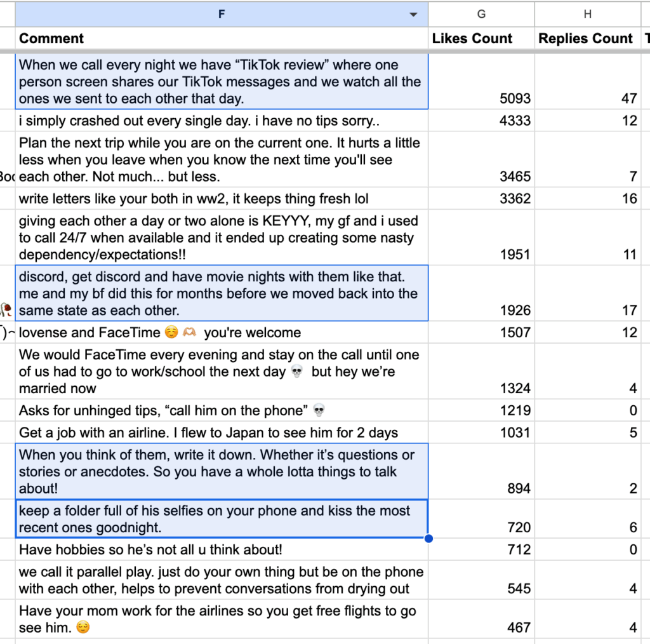The image size is (650, 644).
Task: Select column G by its header
Action: tap(481, 14)
